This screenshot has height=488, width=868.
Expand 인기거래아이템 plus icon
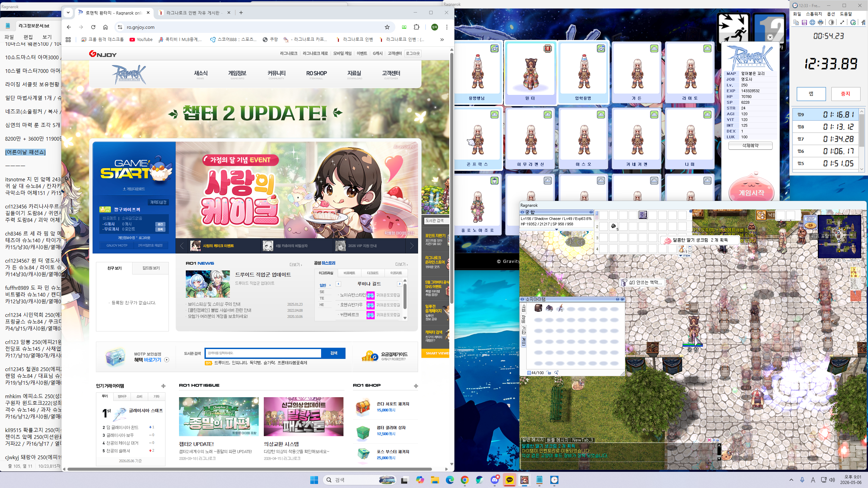[163, 386]
